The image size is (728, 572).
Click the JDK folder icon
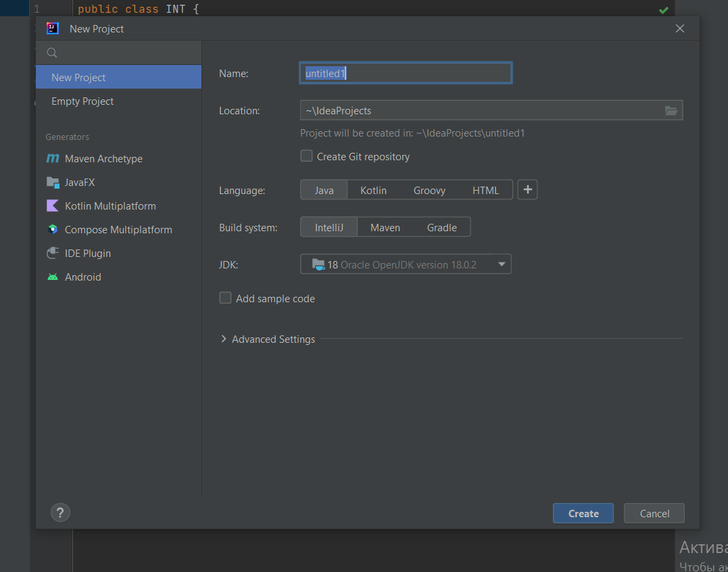pyautogui.click(x=318, y=264)
